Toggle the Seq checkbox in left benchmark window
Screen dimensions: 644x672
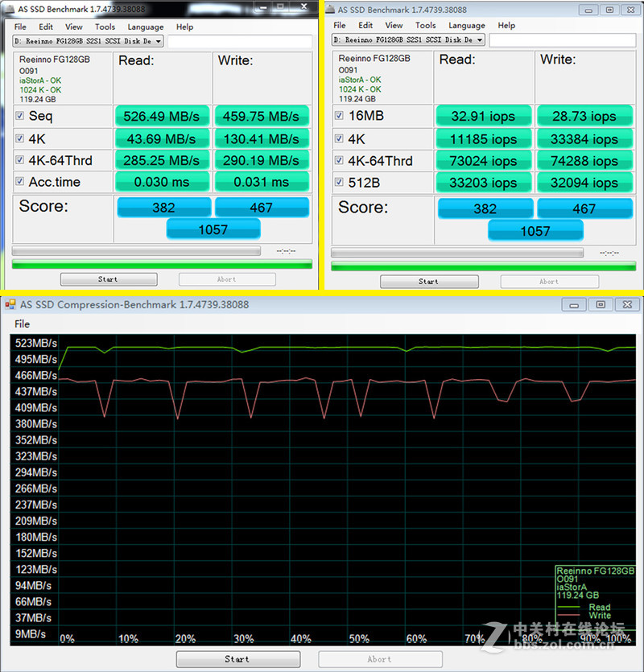(19, 115)
